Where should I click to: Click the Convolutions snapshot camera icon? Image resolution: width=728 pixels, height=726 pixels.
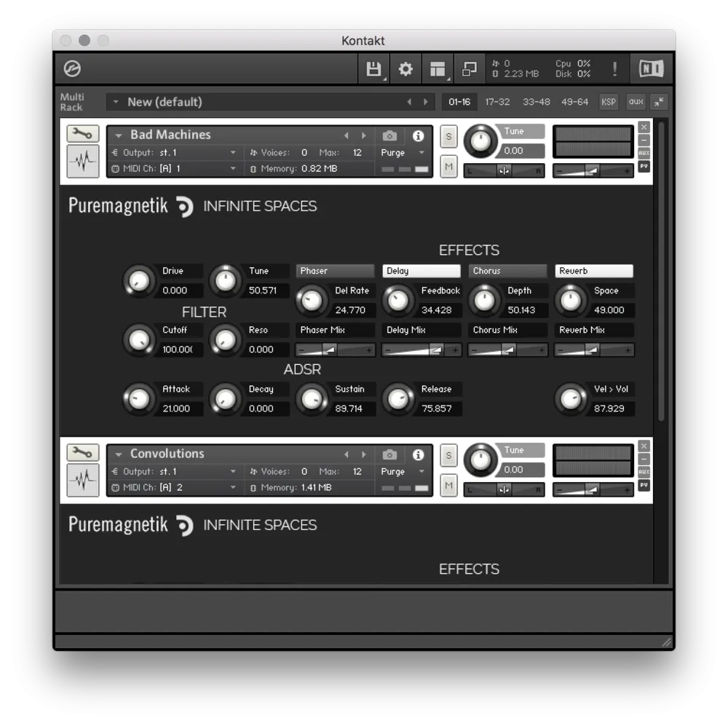click(389, 454)
